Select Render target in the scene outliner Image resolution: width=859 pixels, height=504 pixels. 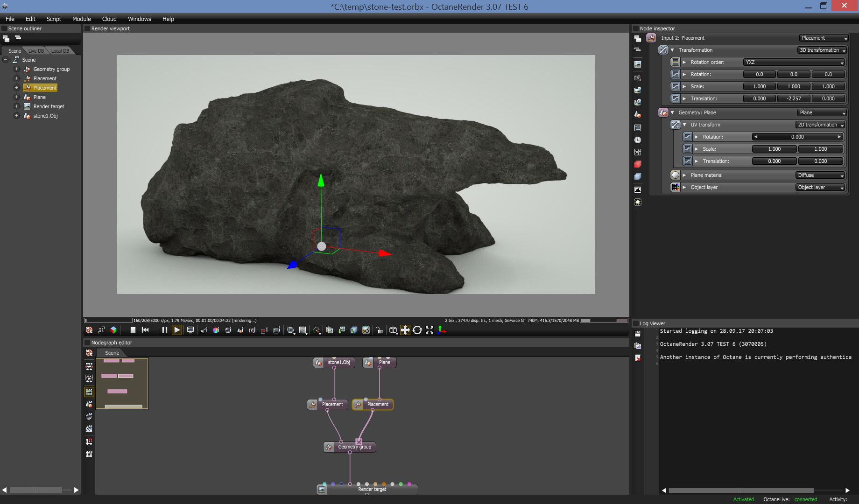point(49,106)
